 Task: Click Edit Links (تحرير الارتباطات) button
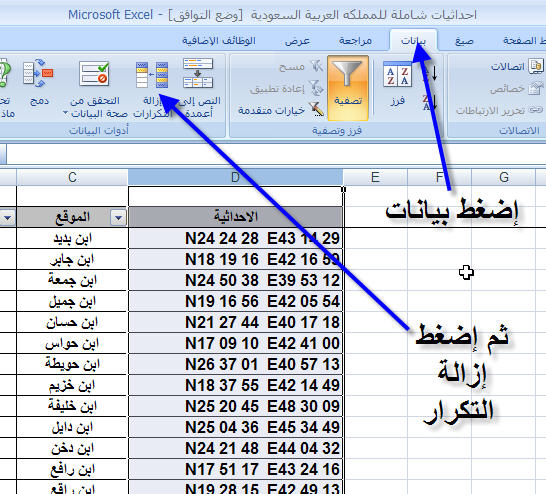tap(499, 110)
